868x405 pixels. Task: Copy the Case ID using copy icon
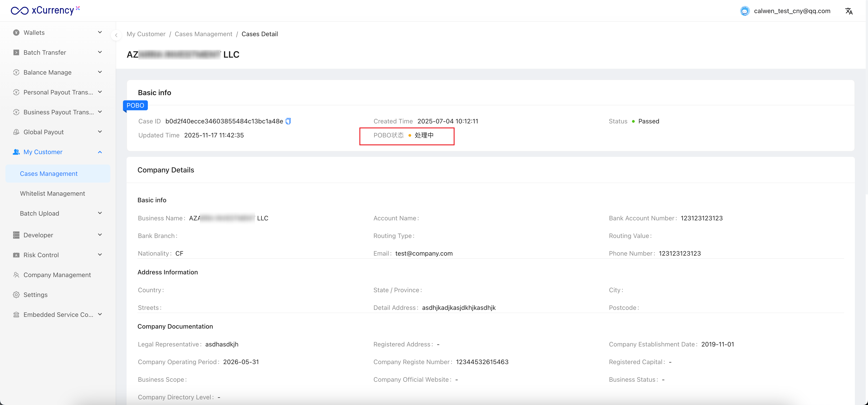[288, 121]
